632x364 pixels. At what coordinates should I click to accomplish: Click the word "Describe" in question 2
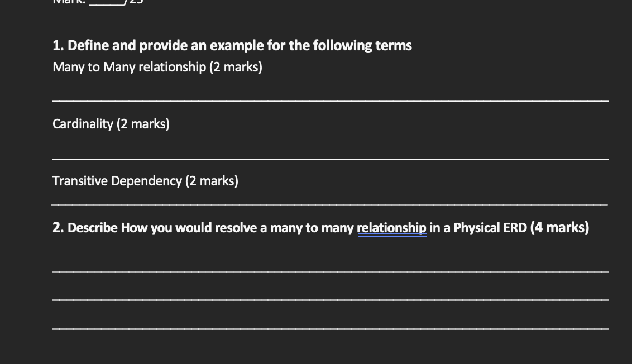[x=93, y=228]
